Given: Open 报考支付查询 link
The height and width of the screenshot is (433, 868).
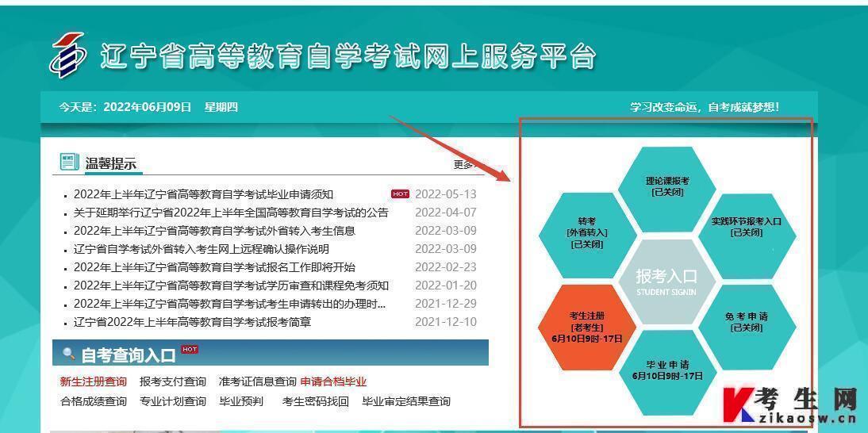Looking at the screenshot, I should click(x=173, y=381).
